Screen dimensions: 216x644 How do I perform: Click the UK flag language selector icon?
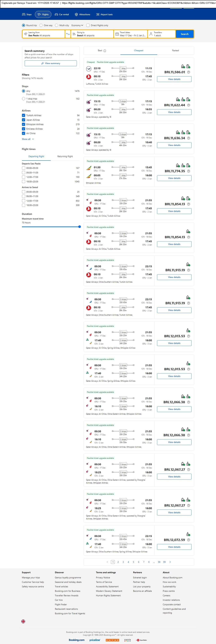coord(23,621)
